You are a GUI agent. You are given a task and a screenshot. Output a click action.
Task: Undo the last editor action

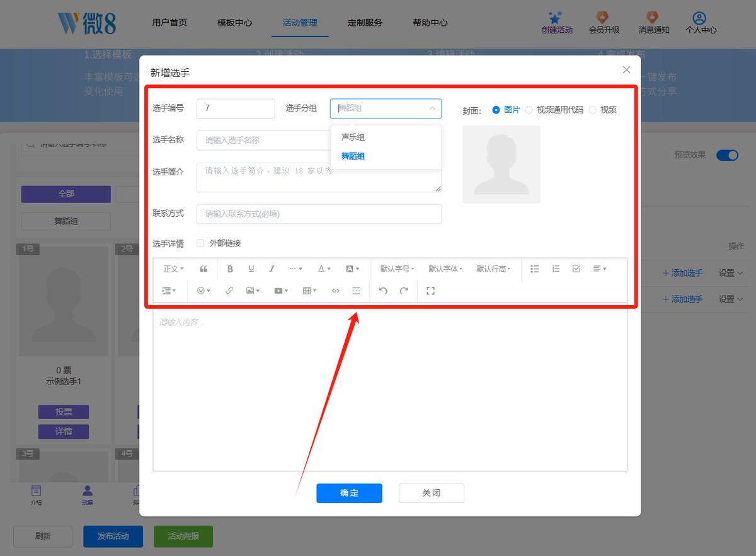pos(383,291)
